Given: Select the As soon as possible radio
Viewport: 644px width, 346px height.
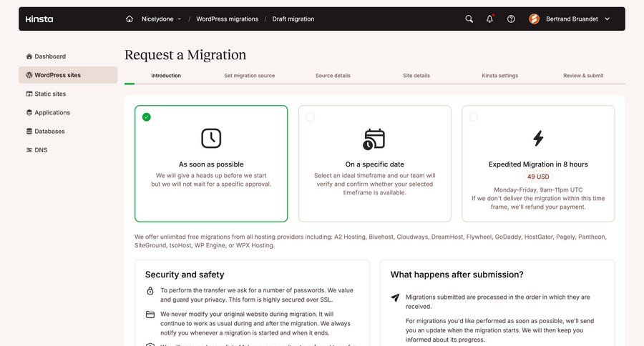Looking at the screenshot, I should [x=147, y=117].
